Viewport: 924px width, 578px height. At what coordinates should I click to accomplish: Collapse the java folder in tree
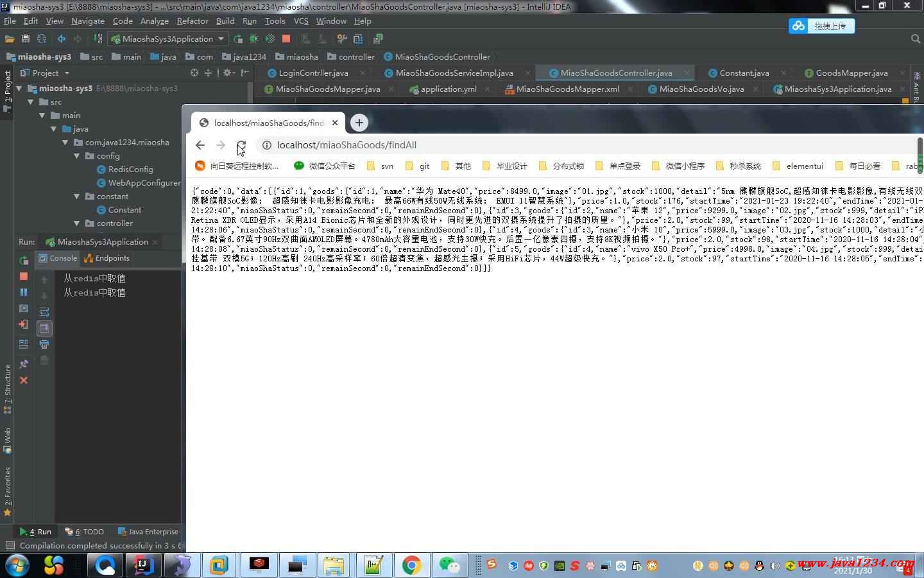53,128
